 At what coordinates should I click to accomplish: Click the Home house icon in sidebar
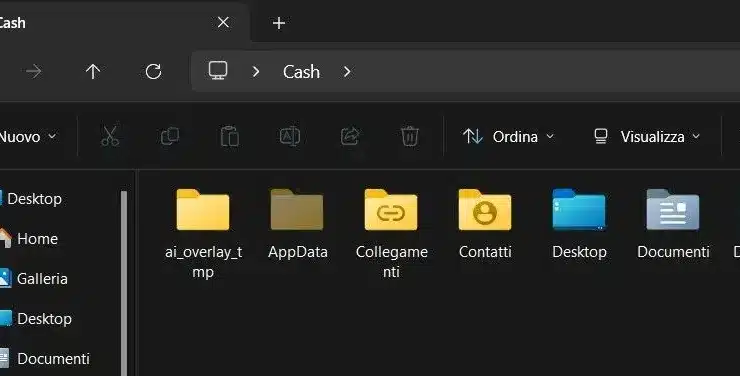click(5, 238)
